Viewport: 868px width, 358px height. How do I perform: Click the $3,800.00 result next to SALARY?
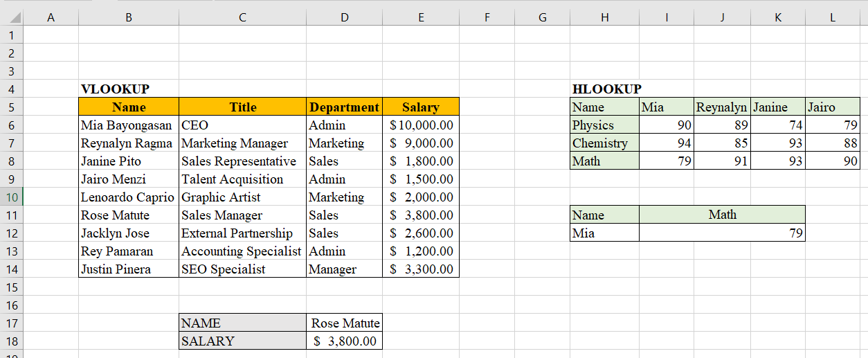coord(344,341)
